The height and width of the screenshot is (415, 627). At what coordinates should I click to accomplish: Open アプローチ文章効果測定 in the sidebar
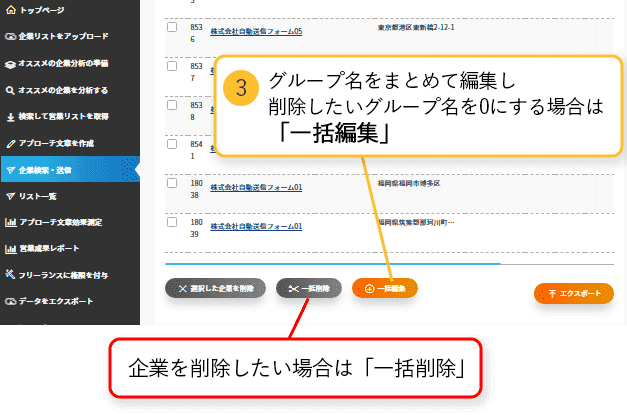click(x=70, y=222)
